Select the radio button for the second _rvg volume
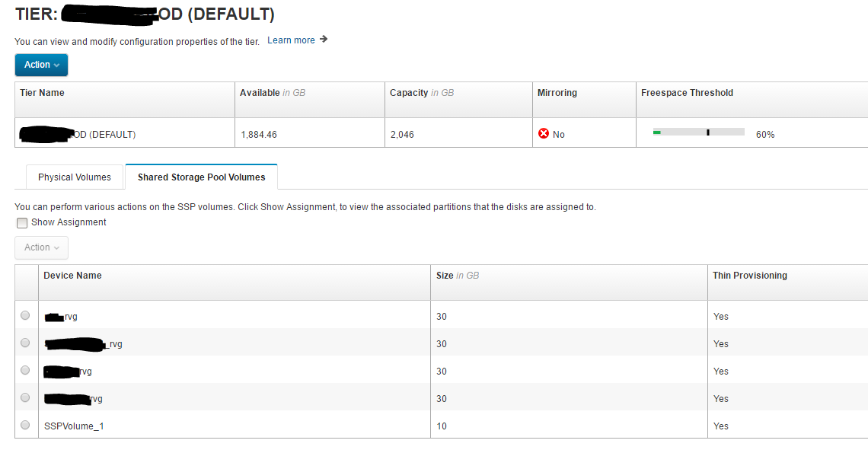 25,343
